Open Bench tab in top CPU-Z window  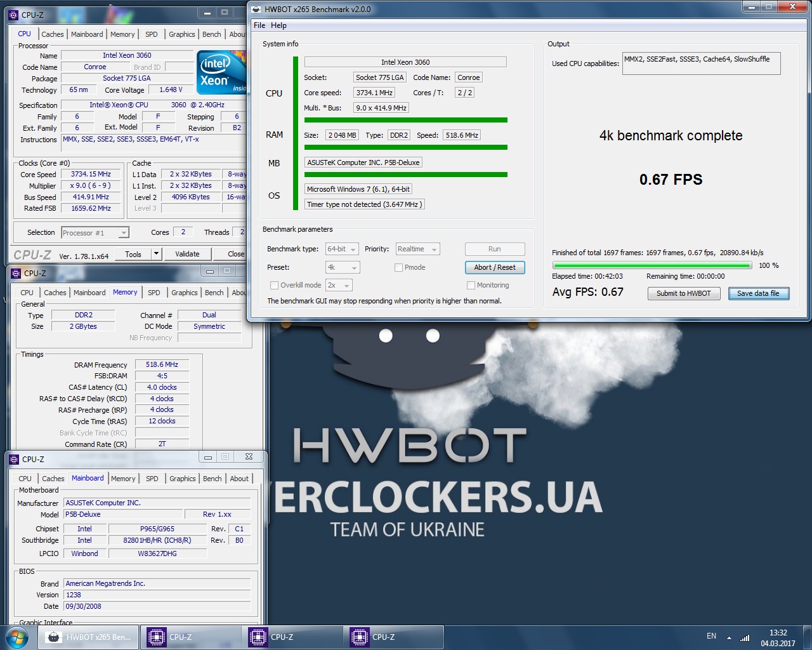coord(212,34)
